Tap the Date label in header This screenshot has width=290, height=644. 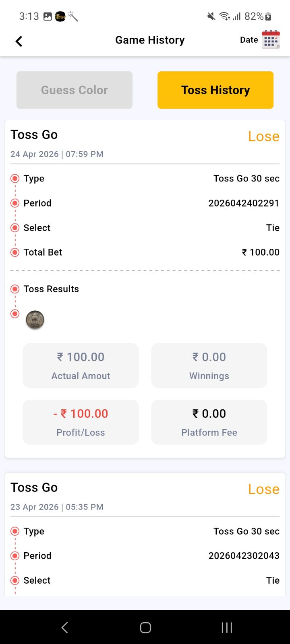pyautogui.click(x=249, y=40)
